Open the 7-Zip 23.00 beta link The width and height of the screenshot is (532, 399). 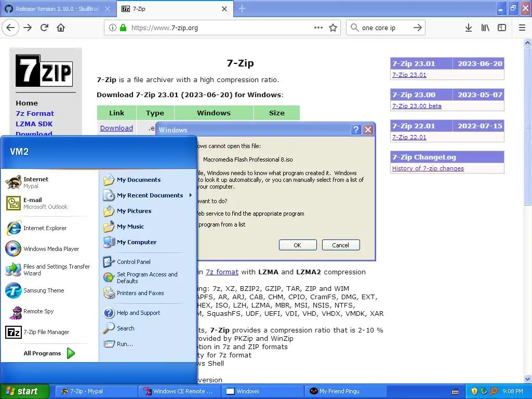click(x=417, y=106)
